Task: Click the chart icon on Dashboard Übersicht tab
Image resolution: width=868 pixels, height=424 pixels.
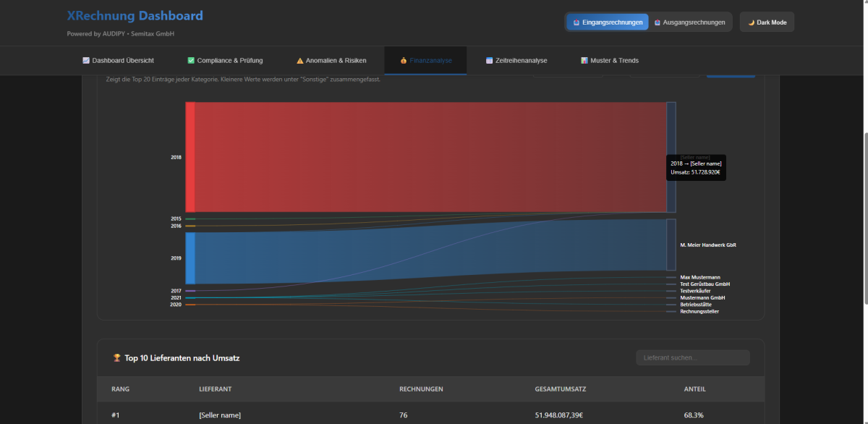Action: [86, 61]
